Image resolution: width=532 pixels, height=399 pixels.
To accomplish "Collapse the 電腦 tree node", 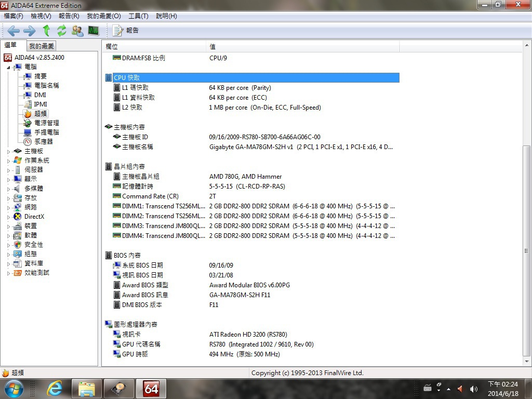I will (8, 67).
